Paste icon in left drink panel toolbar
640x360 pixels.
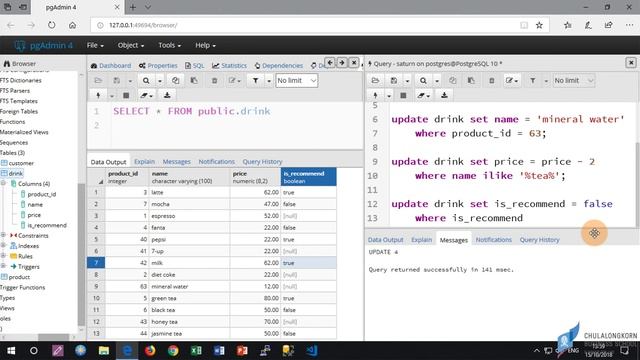coord(194,80)
